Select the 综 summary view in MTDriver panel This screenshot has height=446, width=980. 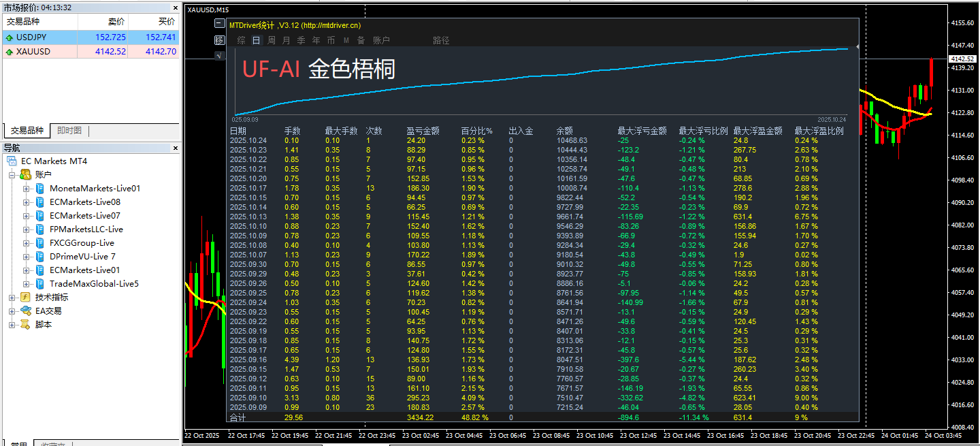[x=242, y=39]
